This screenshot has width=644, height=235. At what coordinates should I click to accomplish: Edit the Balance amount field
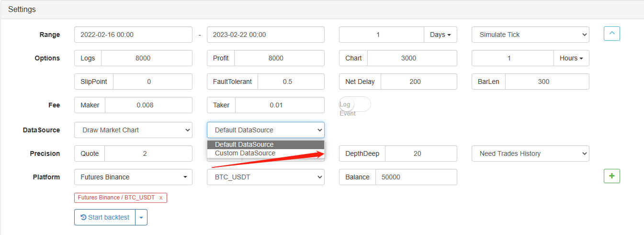416,177
